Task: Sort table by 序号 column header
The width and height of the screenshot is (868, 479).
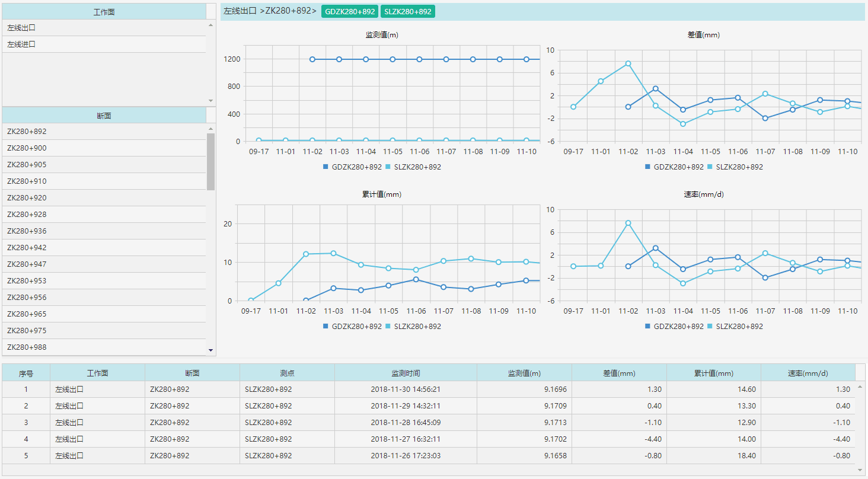Action: 26,373
